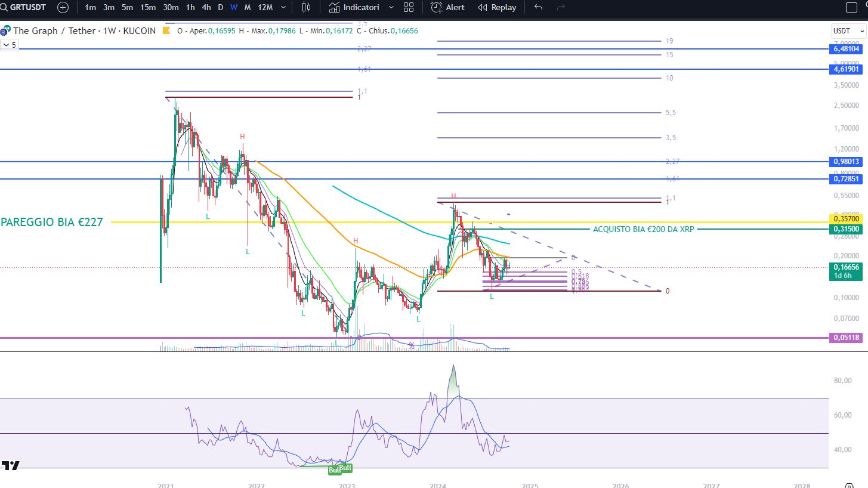Open the Indicatori indicators dialog
The height and width of the screenshot is (488, 868).
(354, 7)
